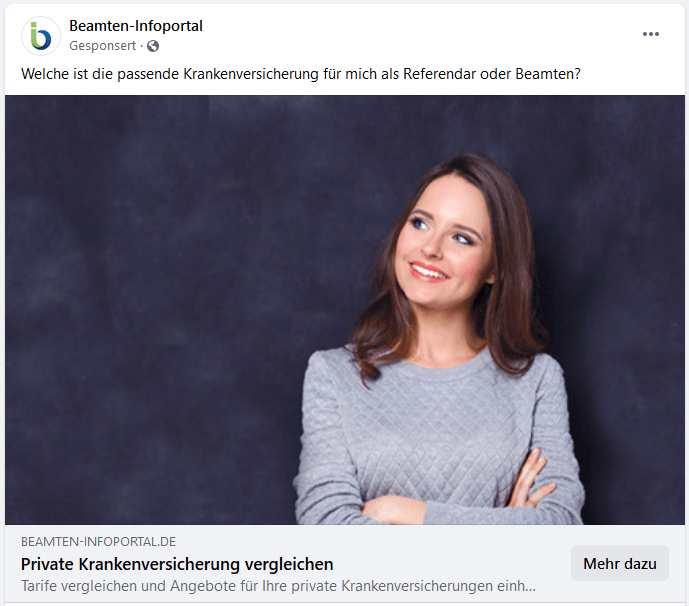The image size is (689, 606).
Task: Open the Beamten-Infoportal page name link
Action: 136,26
